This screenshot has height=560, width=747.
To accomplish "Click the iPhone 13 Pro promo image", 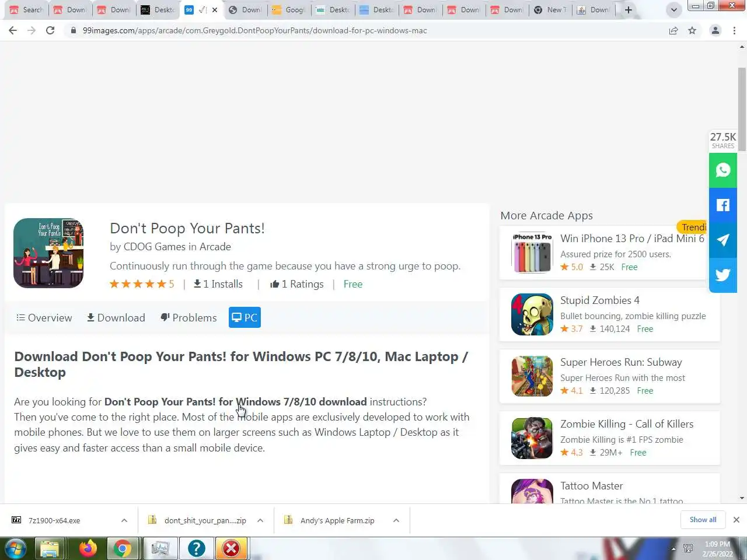I will [x=532, y=253].
